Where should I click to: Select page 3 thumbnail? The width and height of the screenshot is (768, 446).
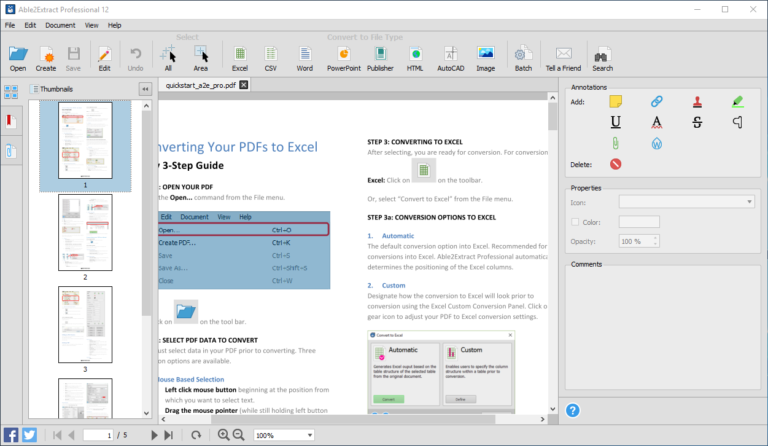coord(85,325)
